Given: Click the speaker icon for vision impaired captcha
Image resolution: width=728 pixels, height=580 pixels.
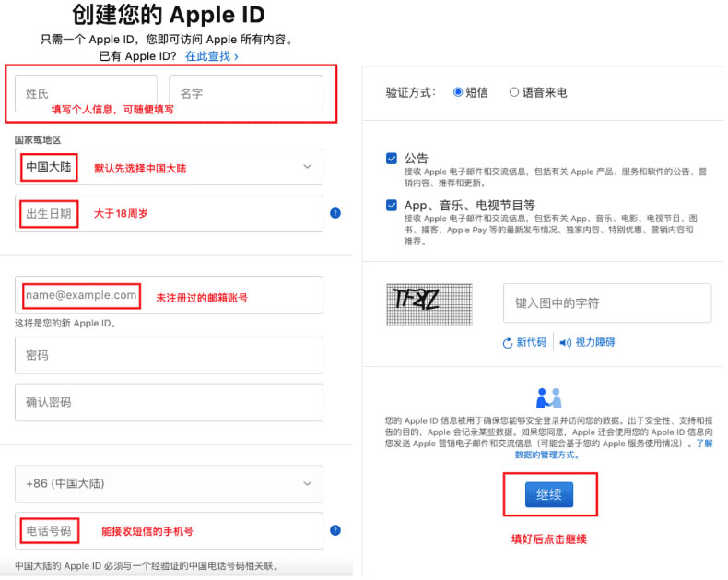Looking at the screenshot, I should (565, 343).
